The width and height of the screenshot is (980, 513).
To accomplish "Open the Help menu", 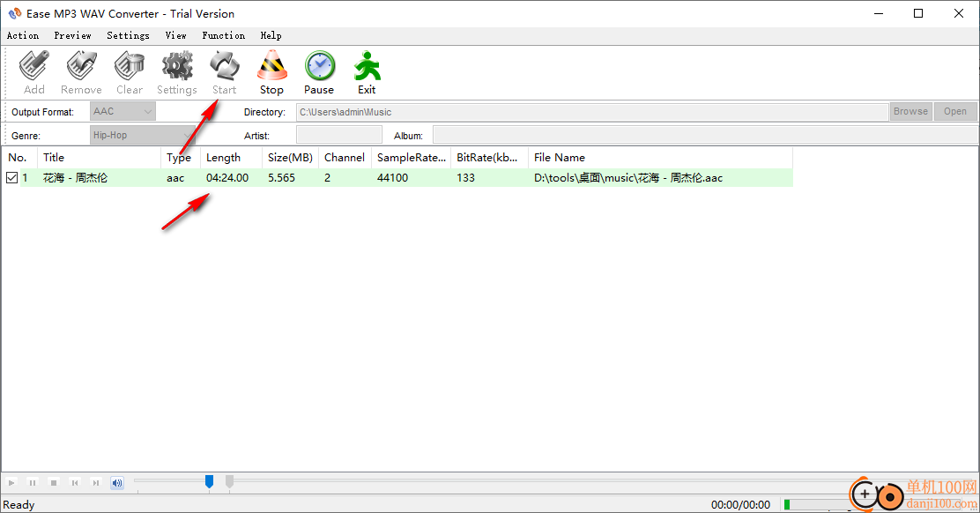I will [271, 35].
